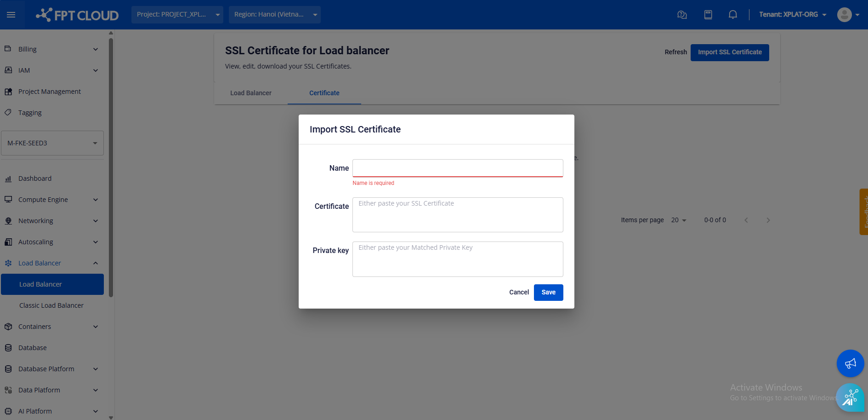The width and height of the screenshot is (868, 420).
Task: Save the imported SSL certificate
Action: 548,293
